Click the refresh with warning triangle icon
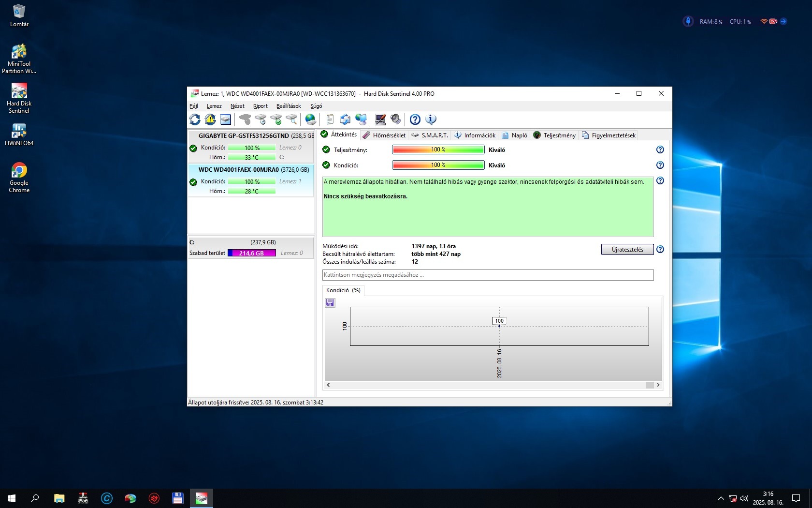812x508 pixels. [x=210, y=120]
